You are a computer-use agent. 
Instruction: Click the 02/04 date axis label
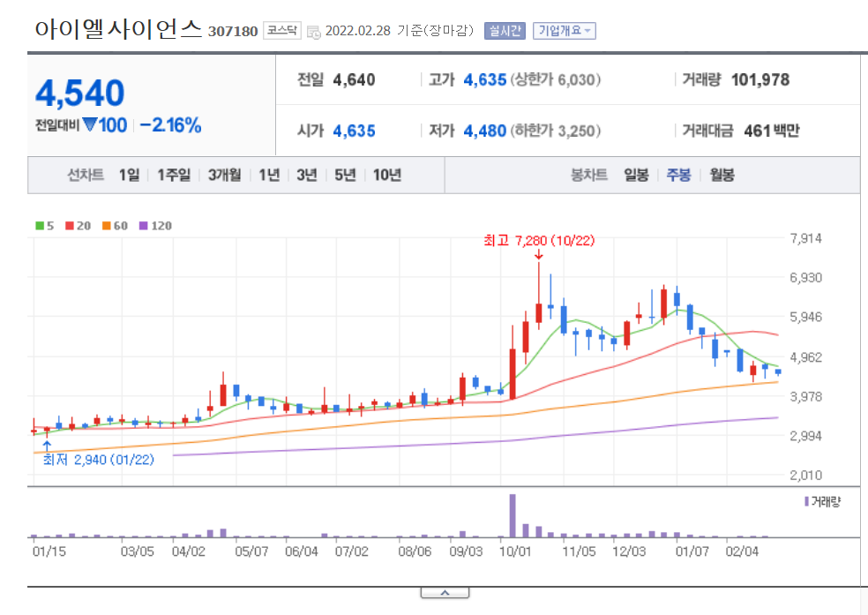click(742, 551)
